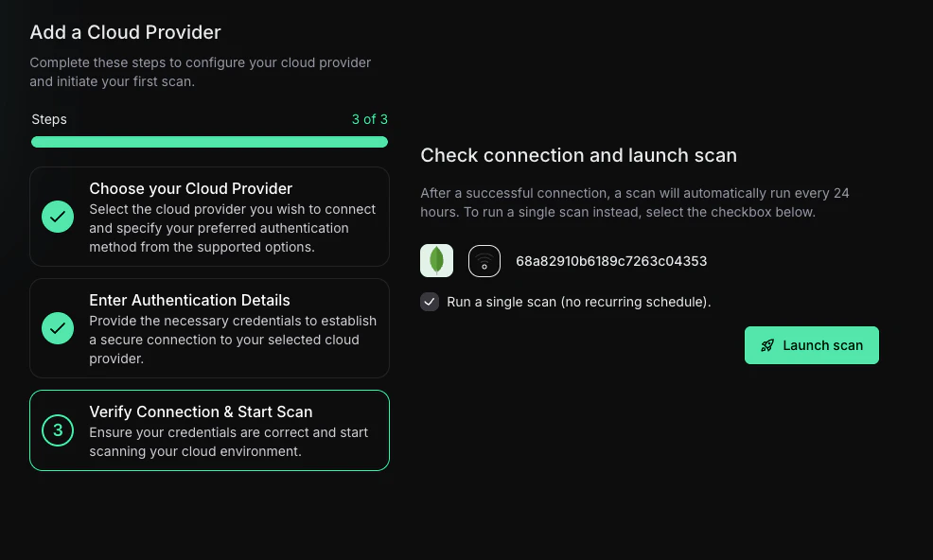Click the checkmark icon on Enter Authentication Details

[58, 328]
